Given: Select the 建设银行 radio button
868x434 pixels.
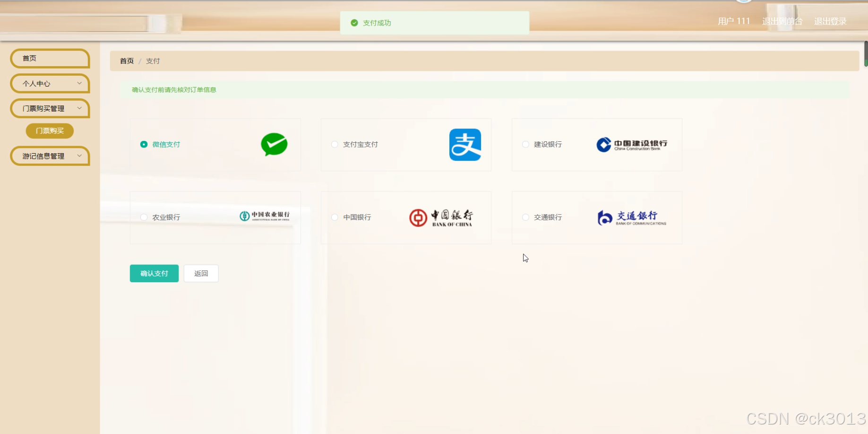Looking at the screenshot, I should coord(525,144).
